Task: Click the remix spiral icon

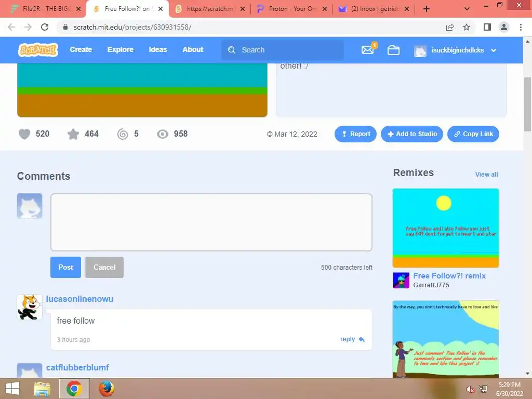Action: coord(123,135)
